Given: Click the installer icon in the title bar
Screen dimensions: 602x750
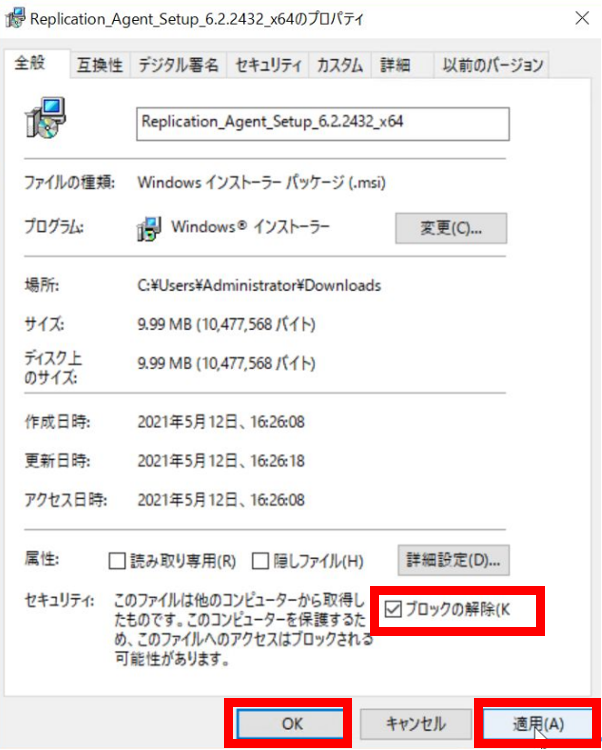Looking at the screenshot, I should [x=15, y=18].
